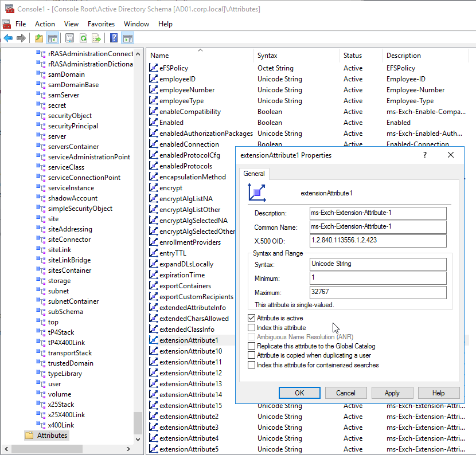Click tree horizontal scrollbar left arrow
Viewport: 476px width, 455px height.
pyautogui.click(x=6, y=449)
